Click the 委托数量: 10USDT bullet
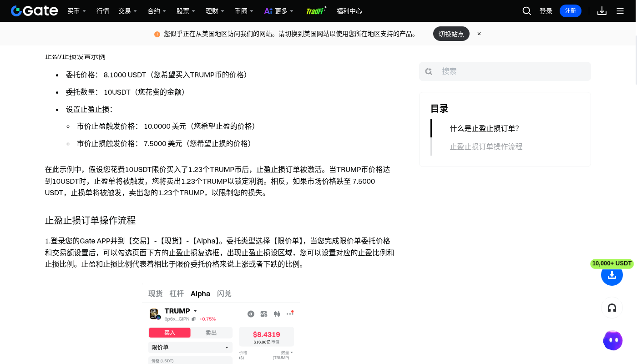Viewport: 637px width, 364px height. coord(126,92)
